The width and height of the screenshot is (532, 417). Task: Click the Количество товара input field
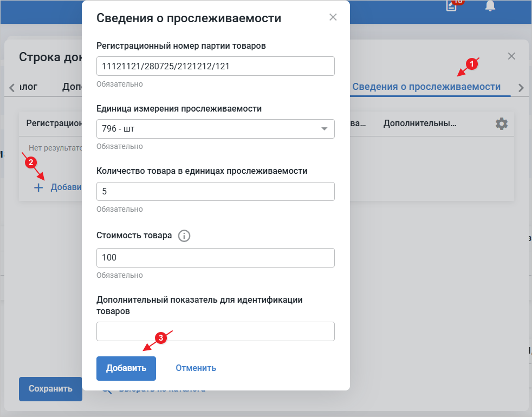[x=215, y=192]
